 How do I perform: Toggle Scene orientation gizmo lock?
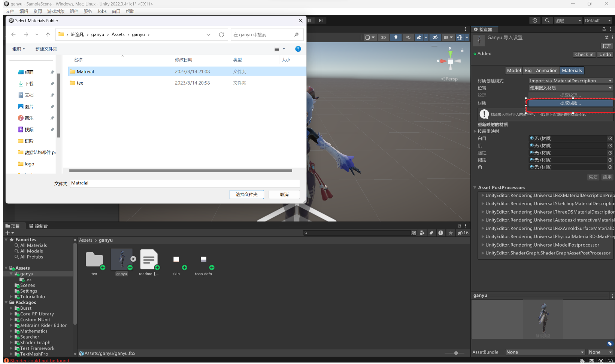click(x=462, y=50)
